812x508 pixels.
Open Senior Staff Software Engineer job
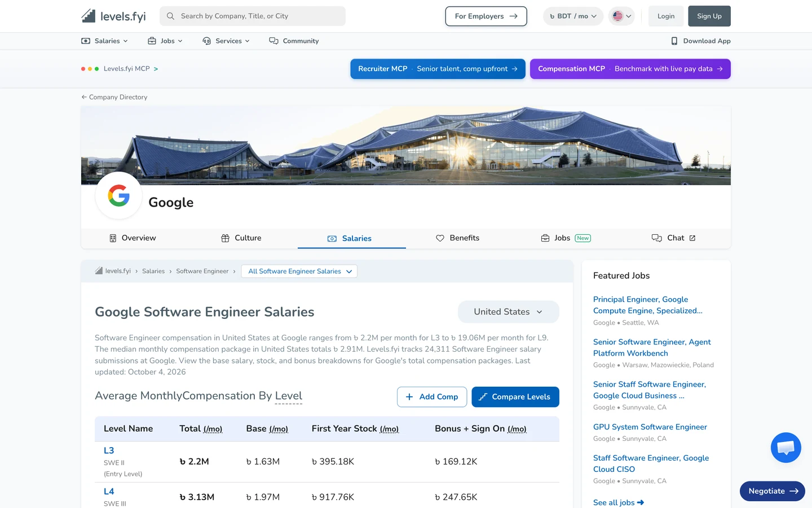pyautogui.click(x=650, y=390)
